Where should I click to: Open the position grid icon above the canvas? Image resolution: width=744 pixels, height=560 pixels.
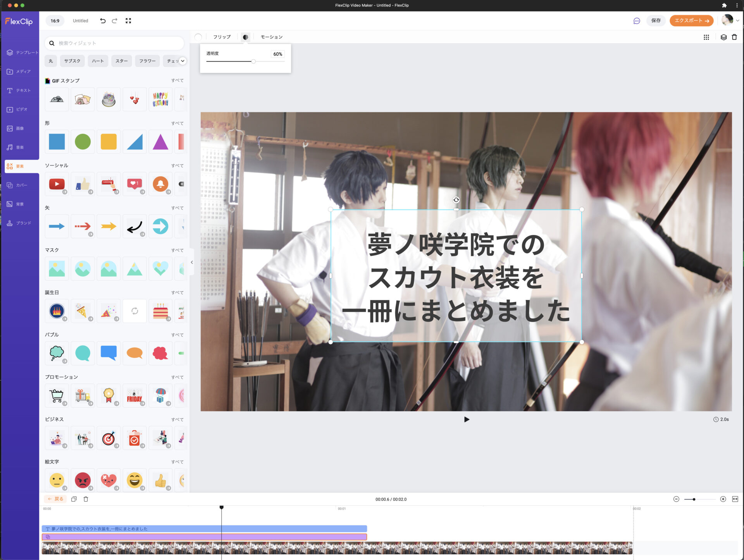point(707,37)
